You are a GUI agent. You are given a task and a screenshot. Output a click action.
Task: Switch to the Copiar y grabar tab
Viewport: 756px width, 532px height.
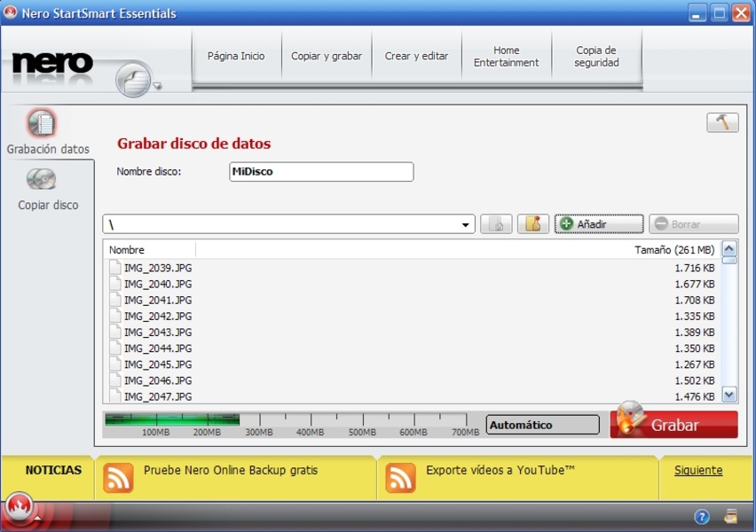(327, 56)
